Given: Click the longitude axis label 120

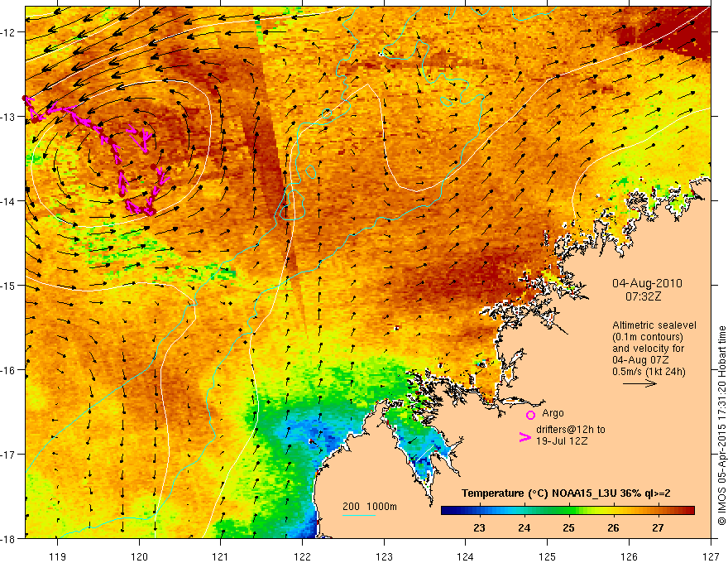Looking at the screenshot, I should (139, 556).
